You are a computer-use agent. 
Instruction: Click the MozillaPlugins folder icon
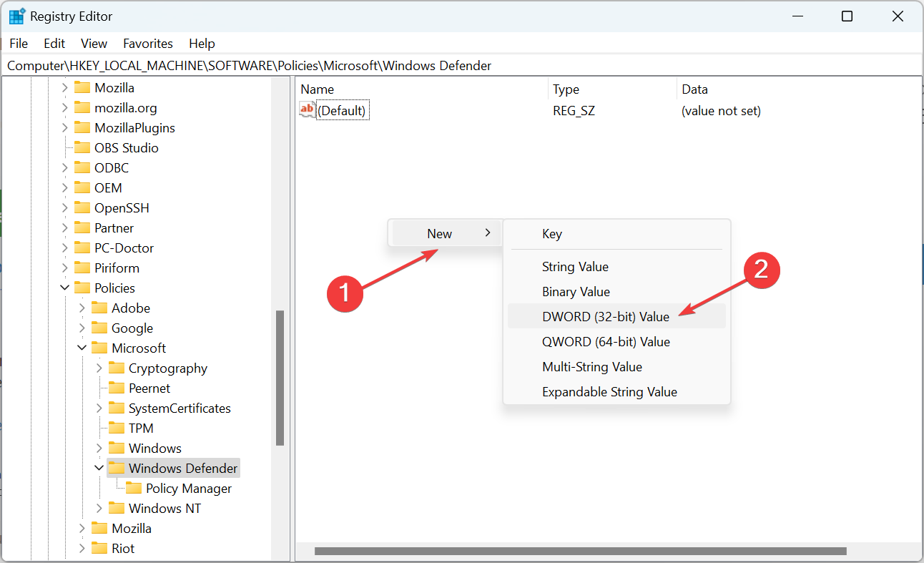82,127
